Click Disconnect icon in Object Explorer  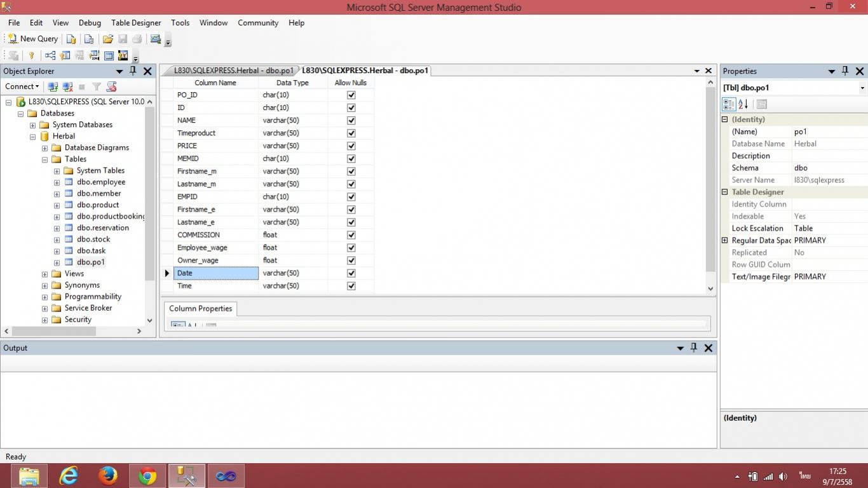pyautogui.click(x=68, y=86)
